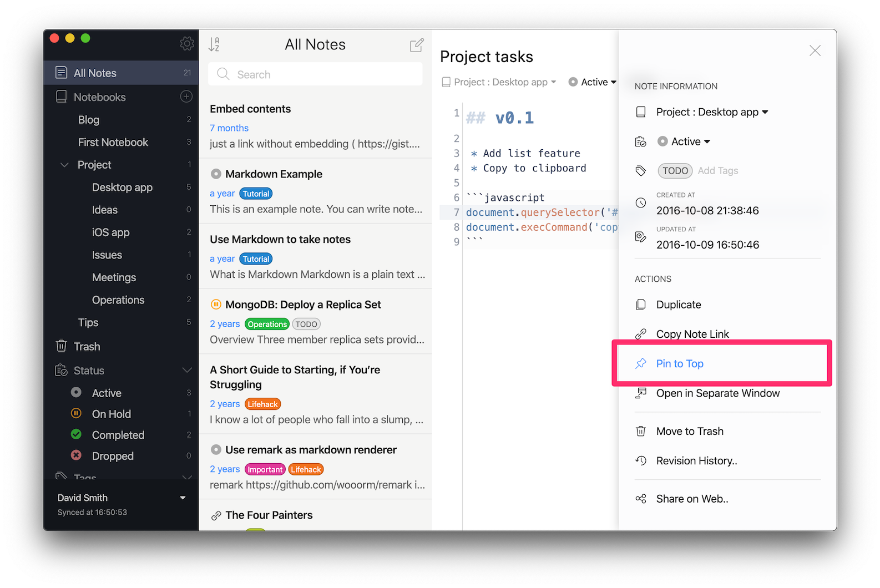Close the note information panel
This screenshot has width=880, height=588.
(x=815, y=51)
